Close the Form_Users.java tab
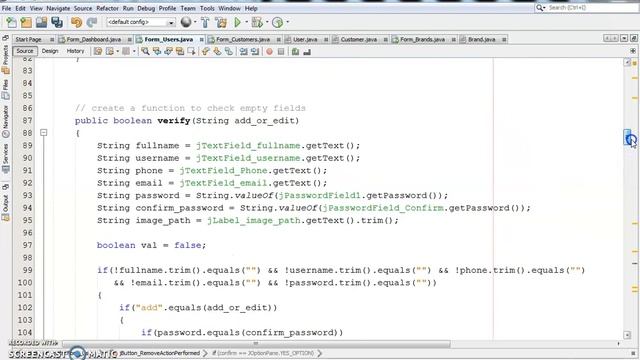Image resolution: width=640 pixels, height=360 pixels. [x=202, y=40]
